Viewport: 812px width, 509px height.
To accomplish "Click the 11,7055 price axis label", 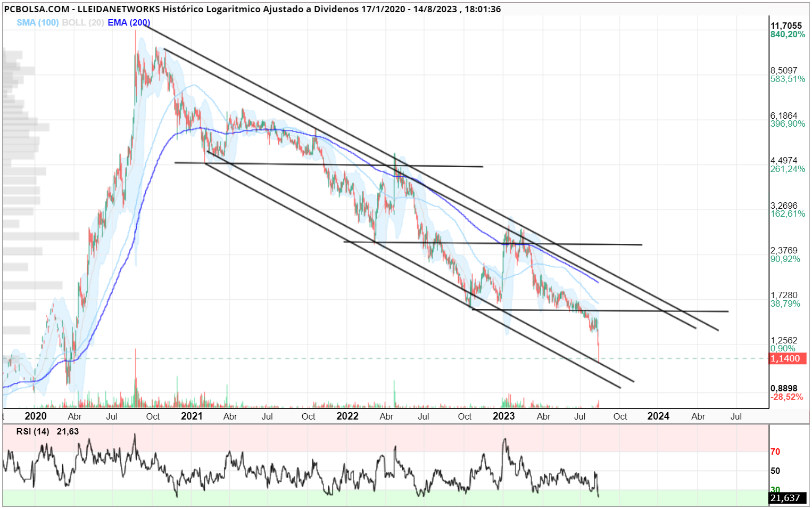I will tap(786, 26).
